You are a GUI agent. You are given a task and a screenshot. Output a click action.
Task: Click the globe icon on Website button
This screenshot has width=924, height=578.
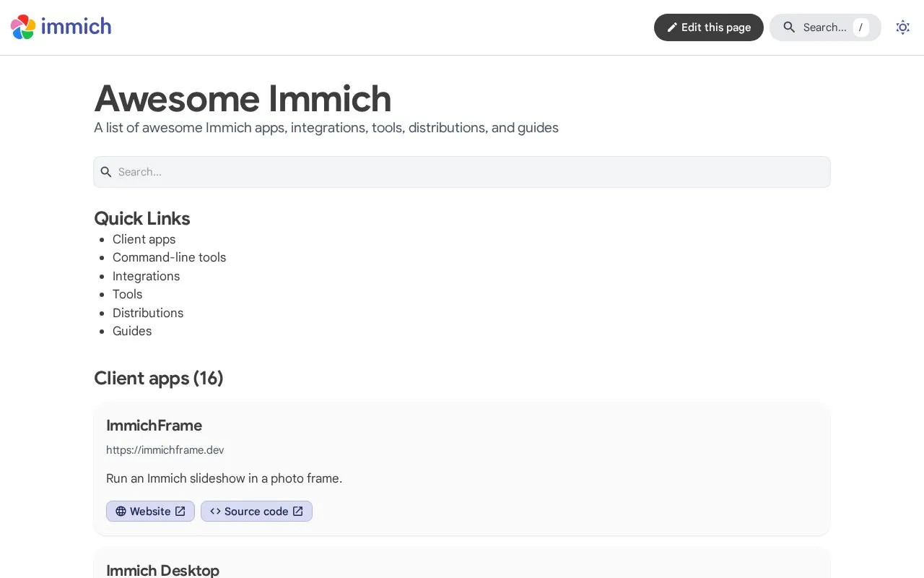(x=121, y=512)
